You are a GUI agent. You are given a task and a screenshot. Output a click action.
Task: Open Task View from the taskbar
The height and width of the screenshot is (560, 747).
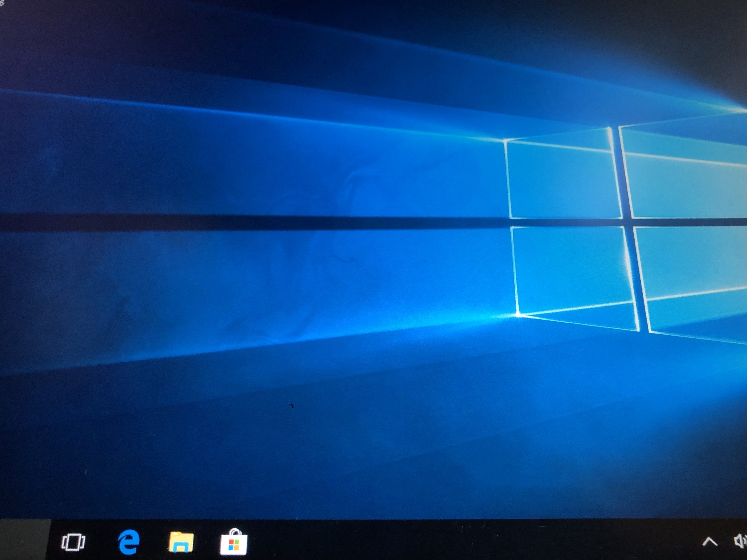click(73, 542)
